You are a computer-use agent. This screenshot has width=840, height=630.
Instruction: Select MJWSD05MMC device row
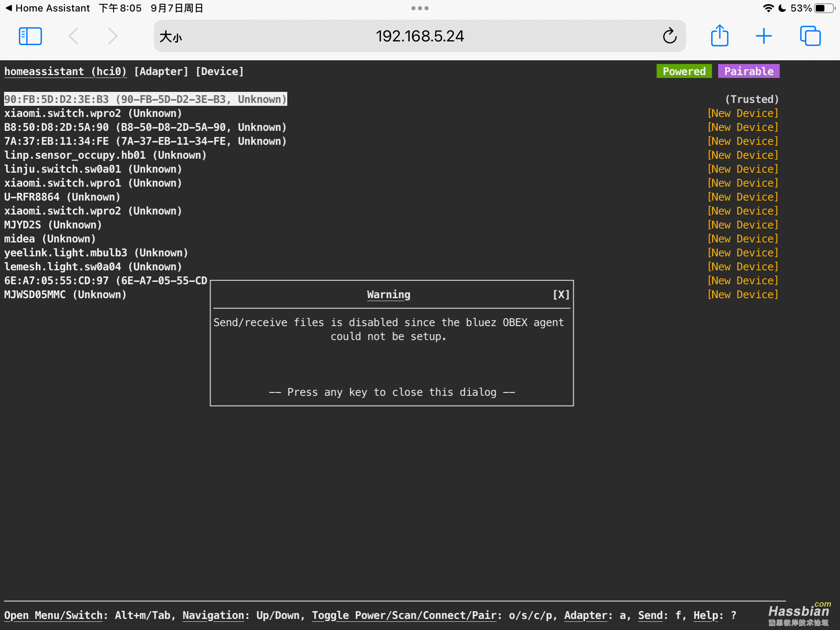[x=65, y=294]
